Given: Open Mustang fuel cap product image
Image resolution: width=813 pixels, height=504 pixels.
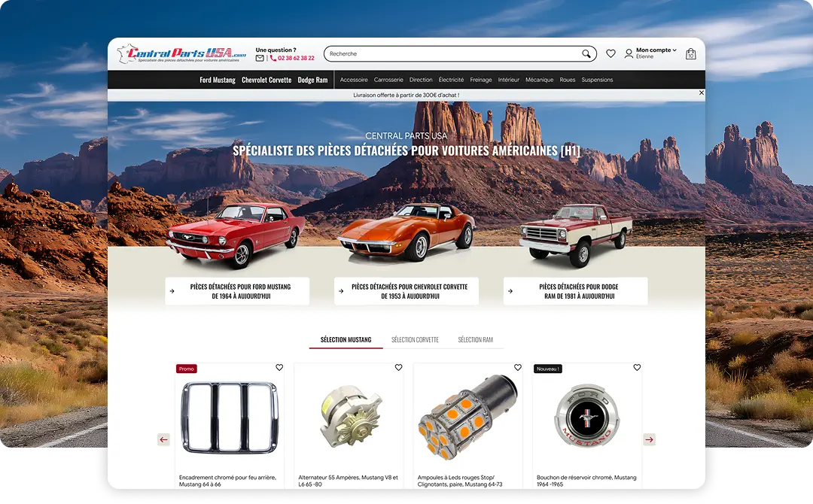Looking at the screenshot, I should tap(587, 416).
